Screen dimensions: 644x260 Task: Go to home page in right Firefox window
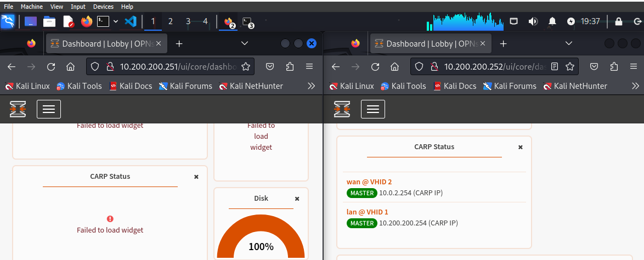click(x=395, y=66)
